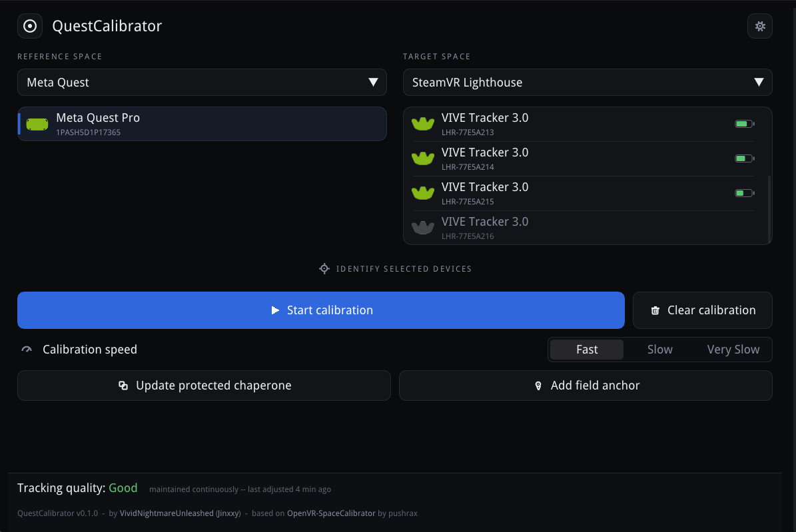The image size is (796, 532).
Task: Click the crosshair icon beside Identify Selected Devices
Action: coord(324,268)
